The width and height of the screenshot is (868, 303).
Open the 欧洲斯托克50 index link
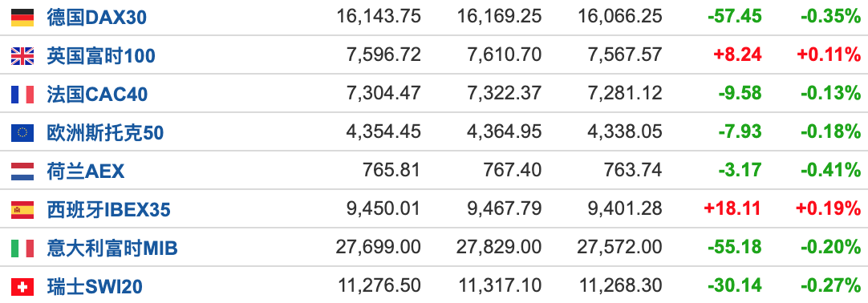[105, 133]
